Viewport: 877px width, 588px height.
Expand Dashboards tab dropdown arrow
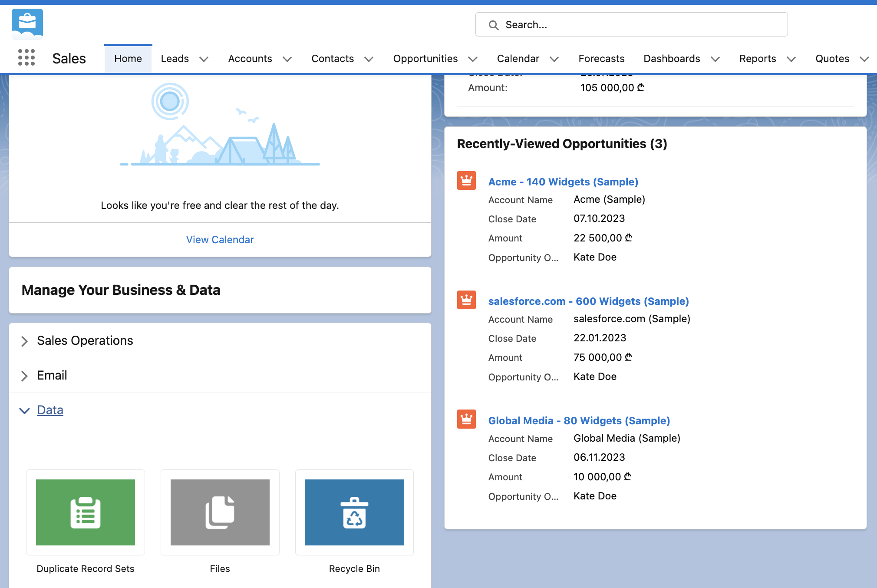click(x=715, y=59)
